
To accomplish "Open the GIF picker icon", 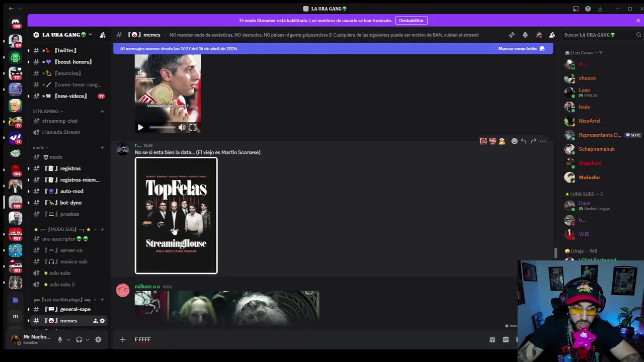I will pyautogui.click(x=506, y=339).
